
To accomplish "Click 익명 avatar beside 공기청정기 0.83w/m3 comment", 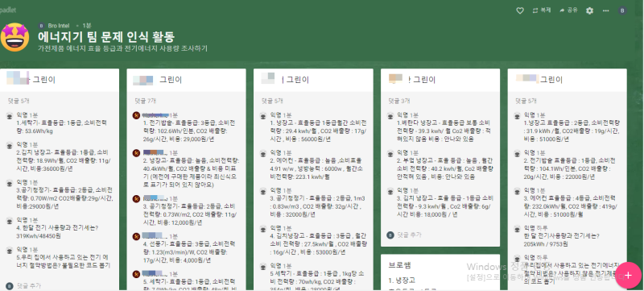I will pos(263,191).
